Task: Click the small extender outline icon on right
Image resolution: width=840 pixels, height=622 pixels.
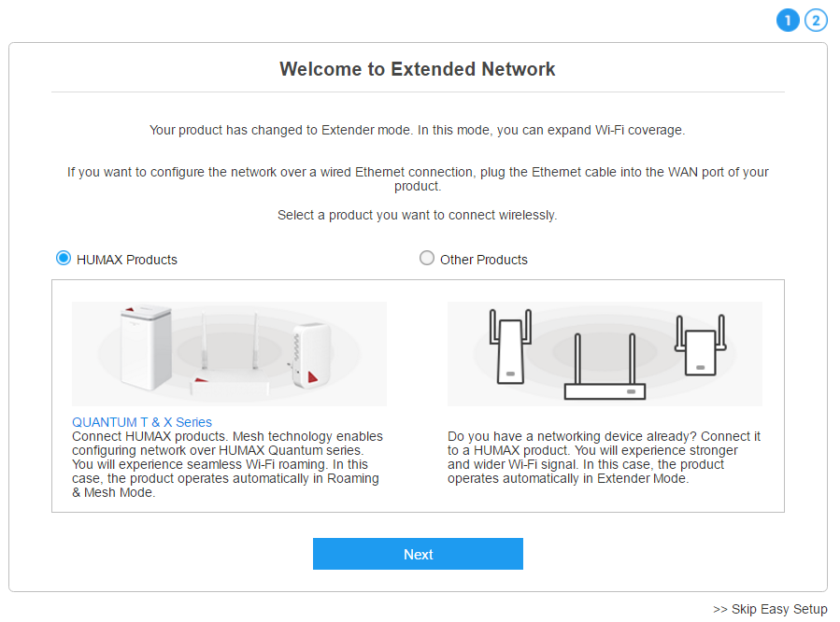Action: point(700,346)
